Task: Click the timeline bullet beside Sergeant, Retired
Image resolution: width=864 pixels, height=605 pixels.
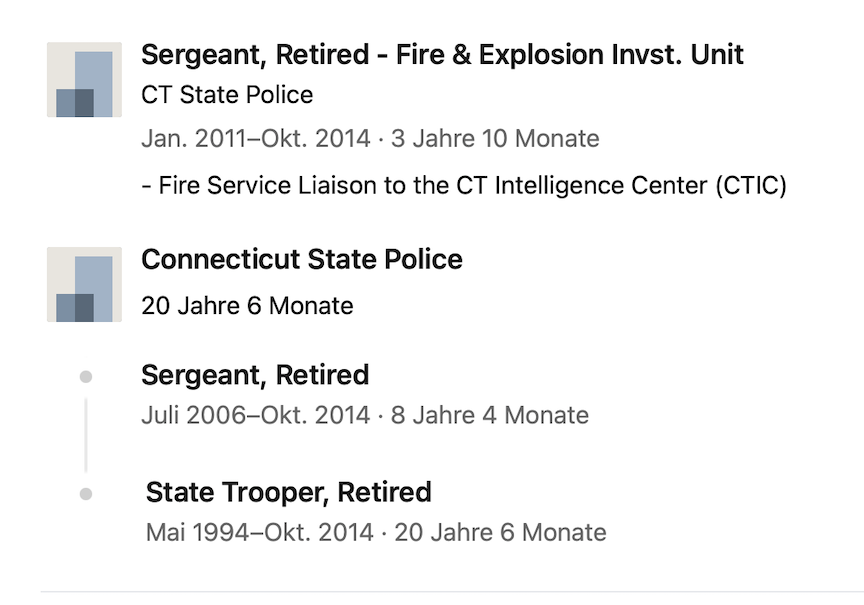Action: click(x=86, y=377)
